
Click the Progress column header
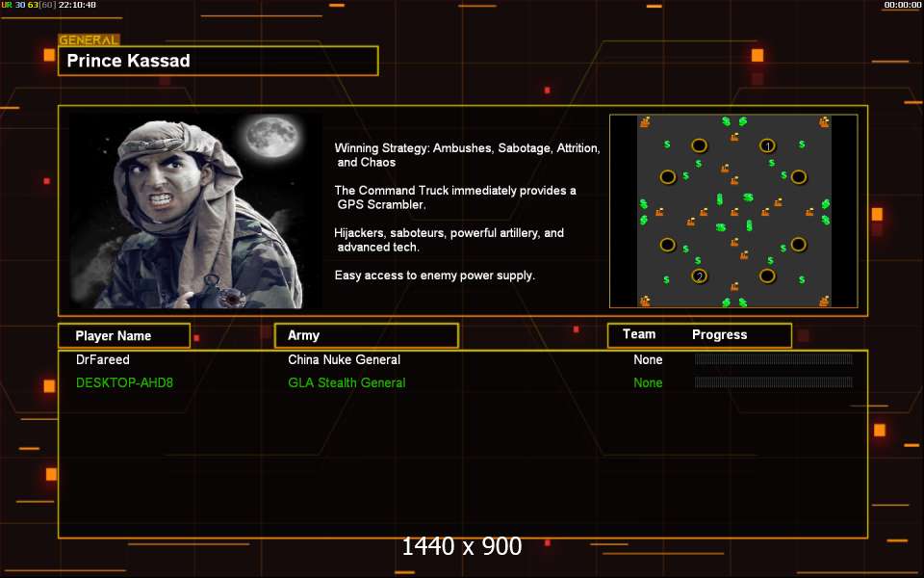pos(720,335)
